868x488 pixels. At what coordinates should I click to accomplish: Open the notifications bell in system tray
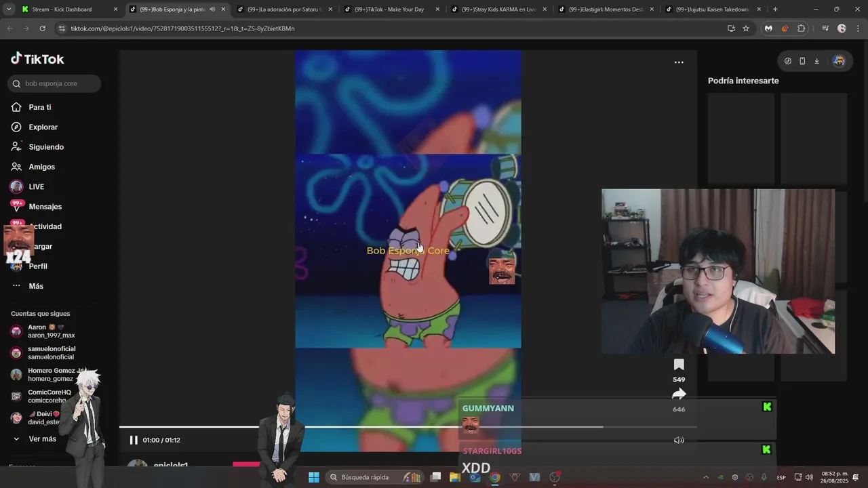click(x=856, y=477)
